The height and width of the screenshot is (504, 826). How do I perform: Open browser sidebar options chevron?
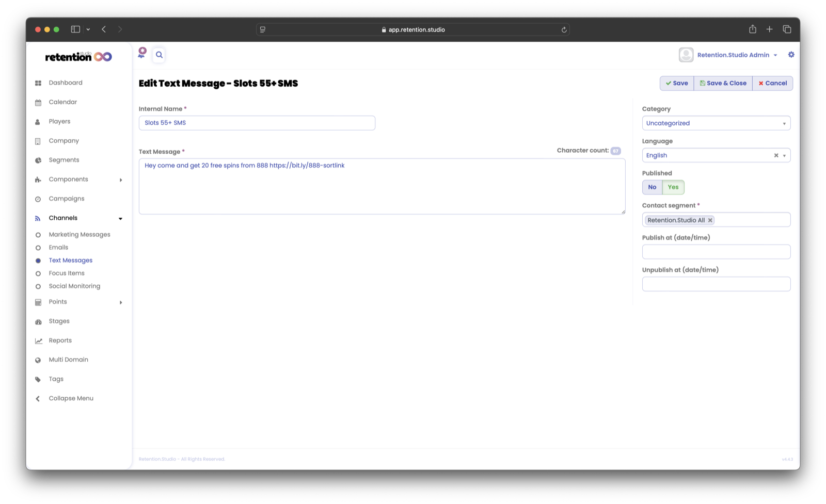pyautogui.click(x=88, y=29)
